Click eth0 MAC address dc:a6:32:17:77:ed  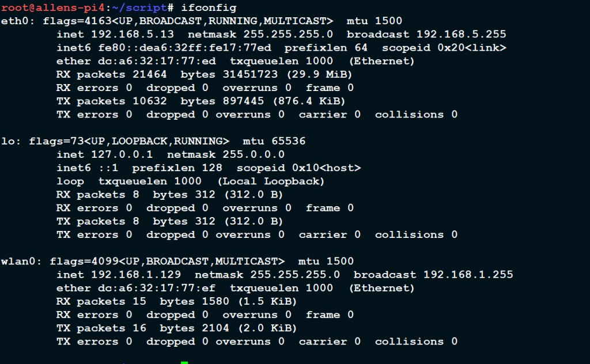pos(157,61)
